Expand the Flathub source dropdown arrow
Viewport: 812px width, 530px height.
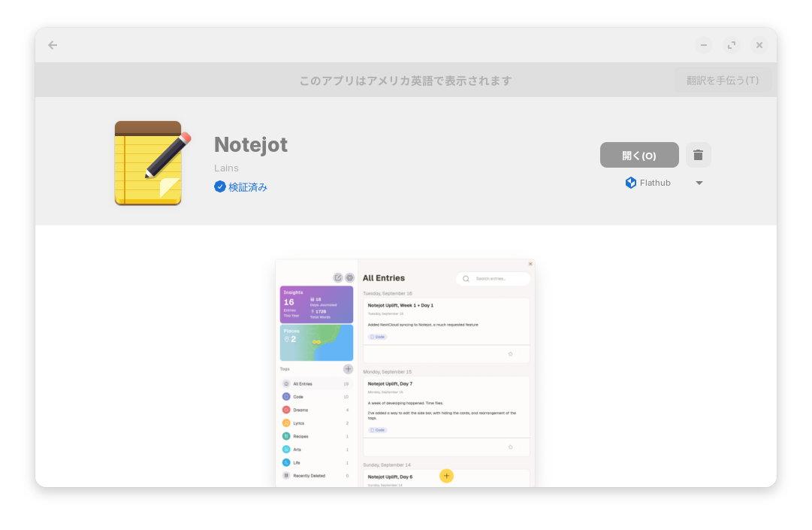699,183
